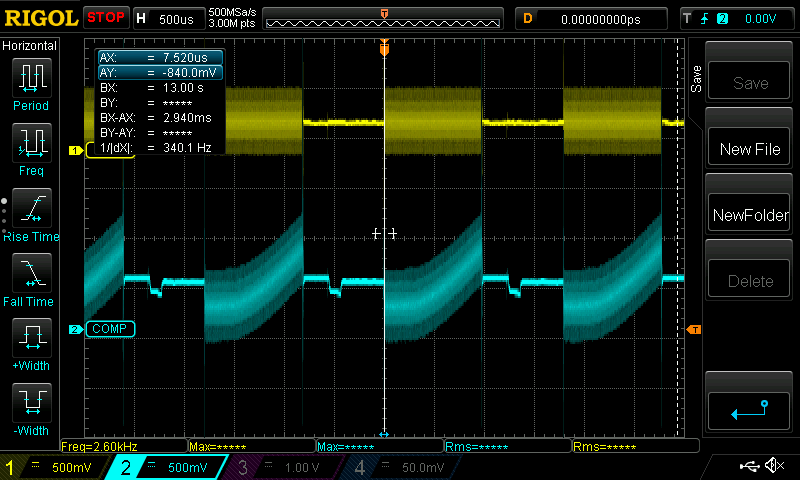The height and width of the screenshot is (480, 800).
Task: Click the trigger level 0.00V readout
Action: click(760, 19)
